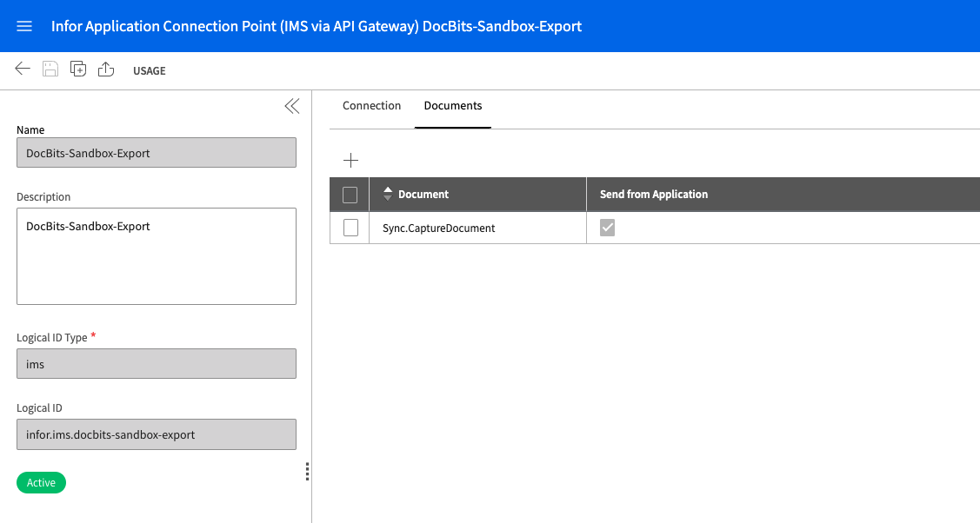Select the Sync.CaptureDocument row checkbox

point(350,228)
